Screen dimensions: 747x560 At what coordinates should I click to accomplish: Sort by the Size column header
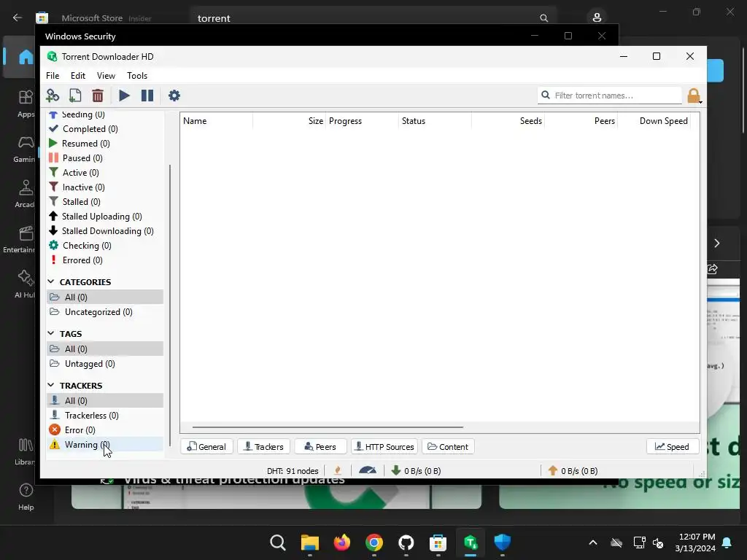289,121
